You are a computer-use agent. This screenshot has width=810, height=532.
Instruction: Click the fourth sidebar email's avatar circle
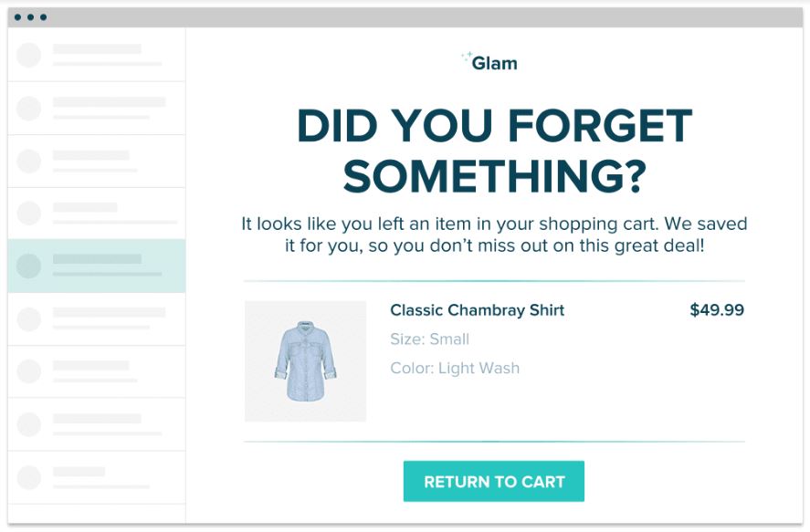pos(29,214)
